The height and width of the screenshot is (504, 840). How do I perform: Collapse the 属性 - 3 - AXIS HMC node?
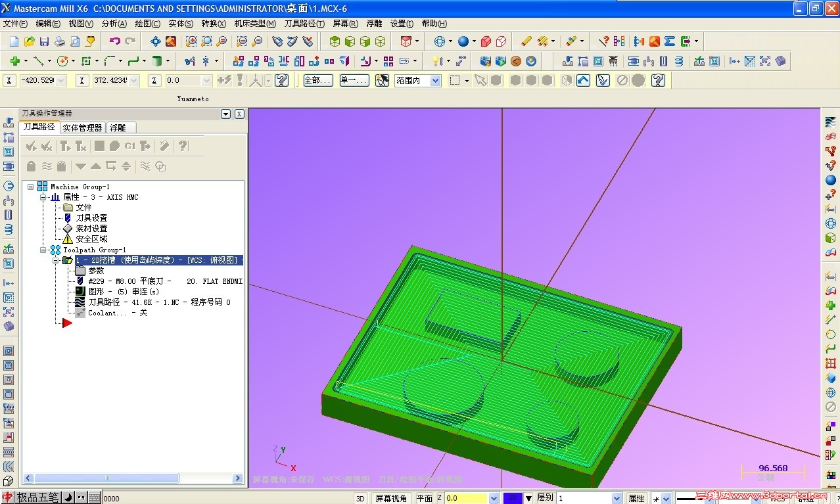coord(43,197)
